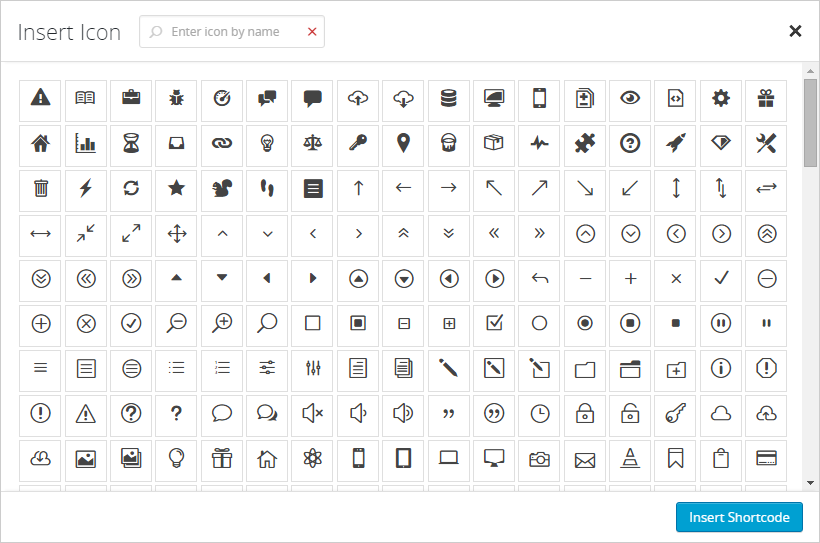This screenshot has height=543, width=820.
Task: Clear the icon search with red X
Action: 312,32
